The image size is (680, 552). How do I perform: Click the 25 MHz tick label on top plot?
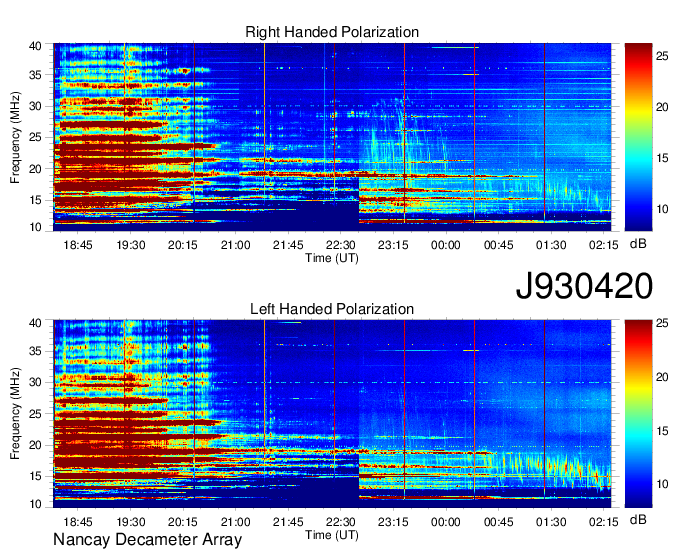tap(35, 137)
